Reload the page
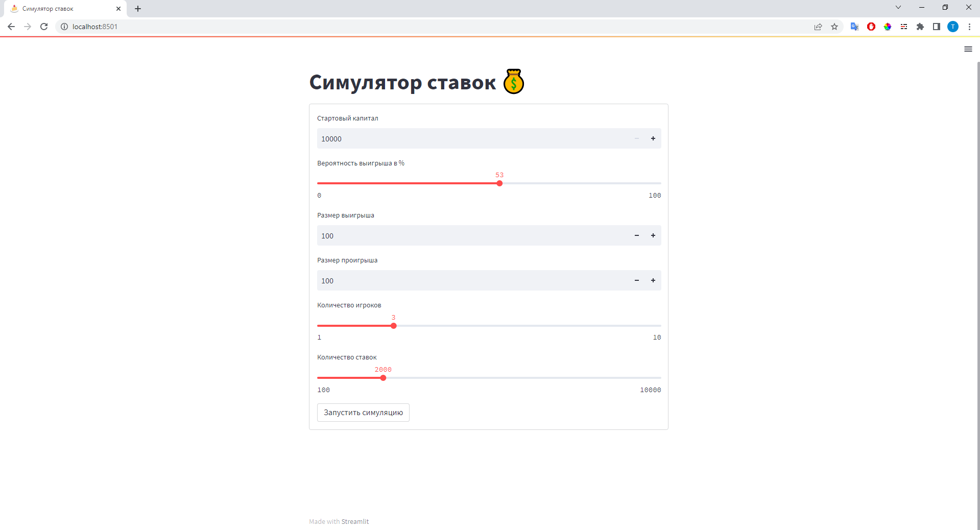980x530 pixels. (44, 27)
